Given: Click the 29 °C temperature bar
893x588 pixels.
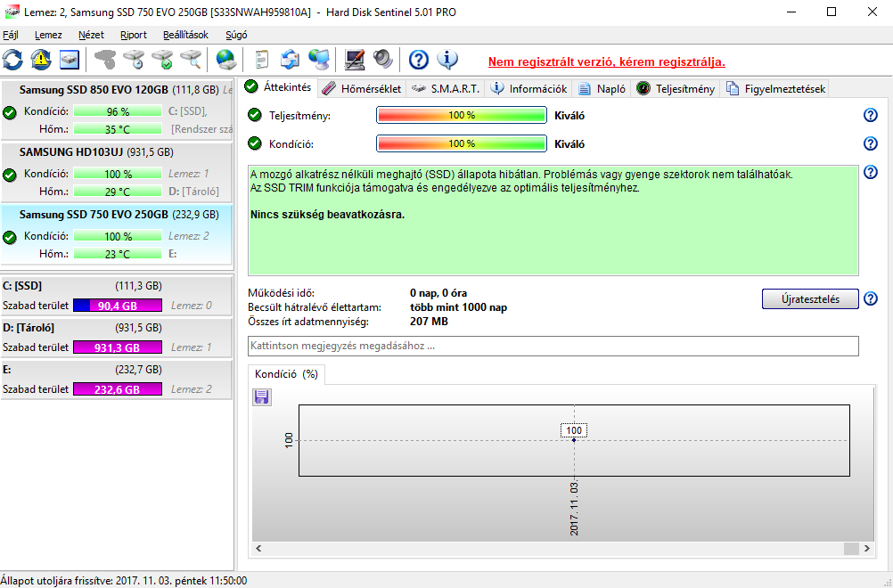Looking at the screenshot, I should click(x=118, y=192).
